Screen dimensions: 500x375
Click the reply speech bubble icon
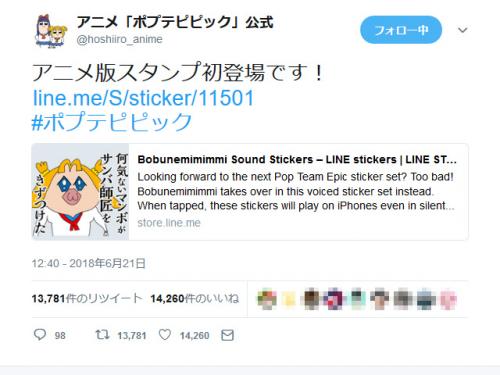click(40, 334)
